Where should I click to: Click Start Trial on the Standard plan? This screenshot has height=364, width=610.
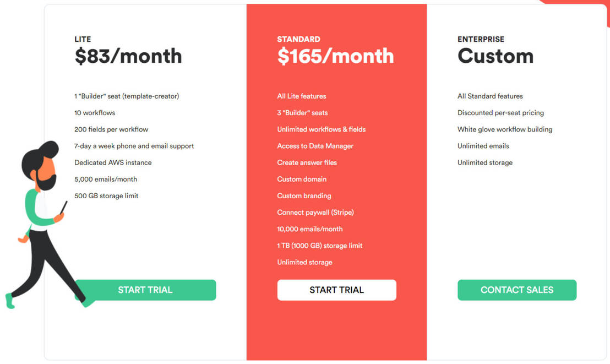(x=336, y=290)
